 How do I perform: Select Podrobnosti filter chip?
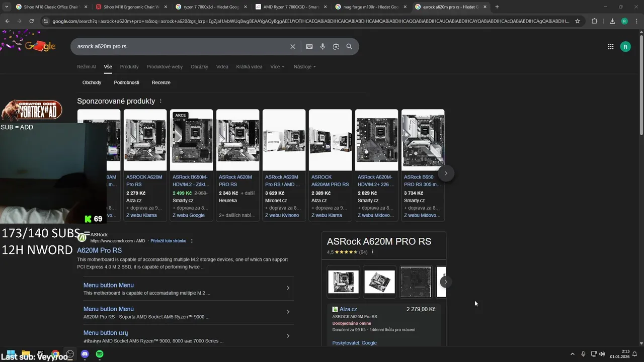point(126,82)
